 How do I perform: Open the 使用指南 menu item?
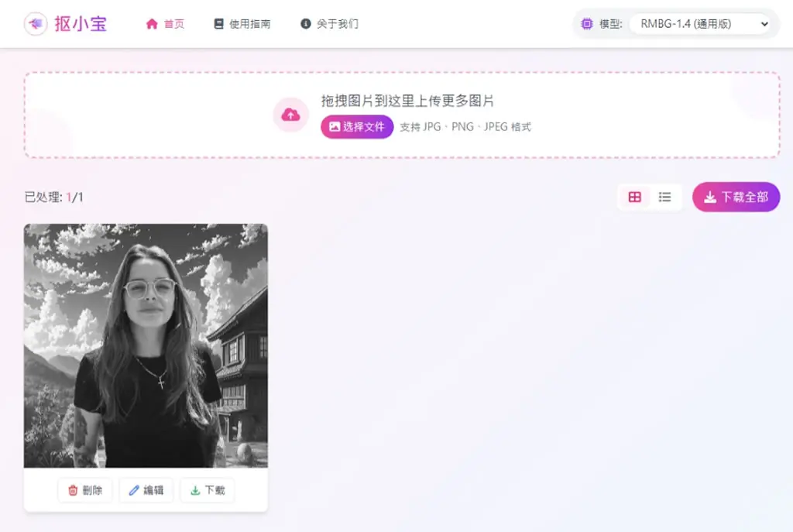242,24
